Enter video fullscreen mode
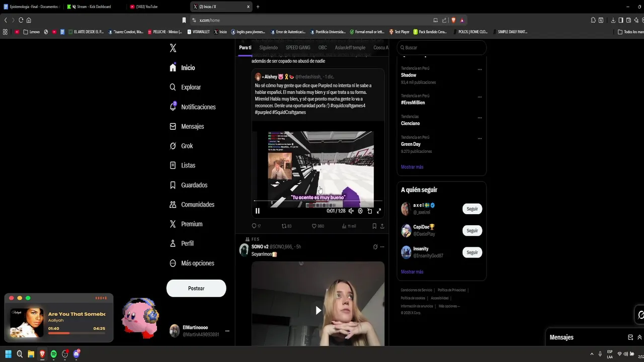 (x=379, y=211)
